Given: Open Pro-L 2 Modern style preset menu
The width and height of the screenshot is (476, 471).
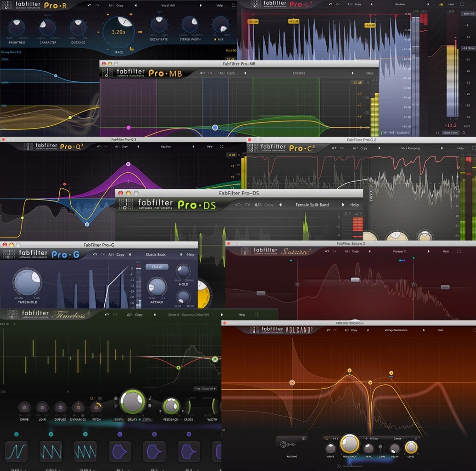Looking at the screenshot, I should point(400,4).
